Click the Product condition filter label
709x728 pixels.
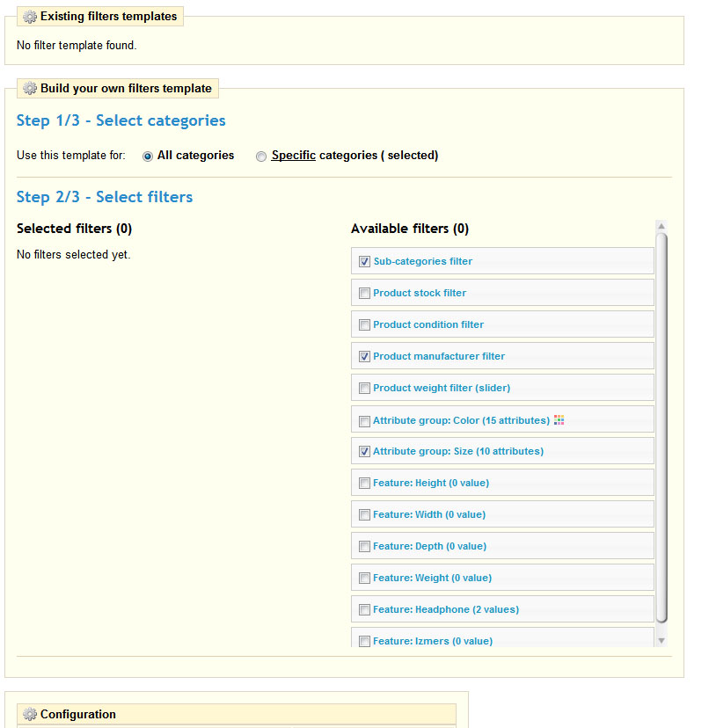pos(428,324)
